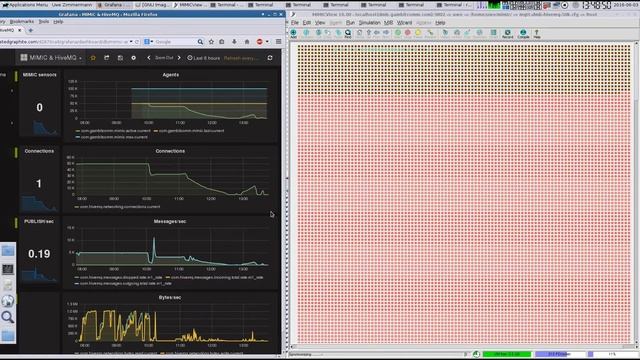This screenshot has width=640, height=360.
Task: Click the Zoom Out button in Grafana
Action: tap(164, 58)
